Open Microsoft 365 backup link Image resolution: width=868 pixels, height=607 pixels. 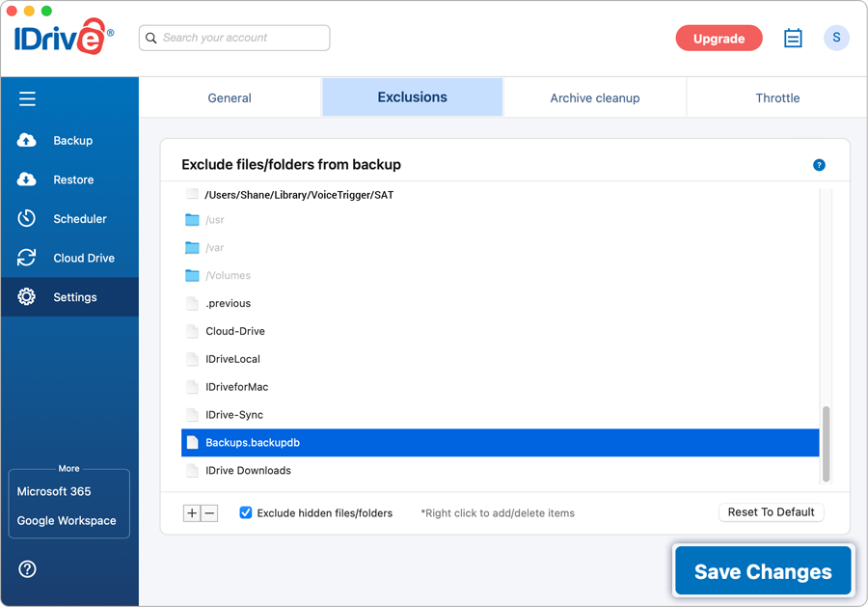coord(54,491)
